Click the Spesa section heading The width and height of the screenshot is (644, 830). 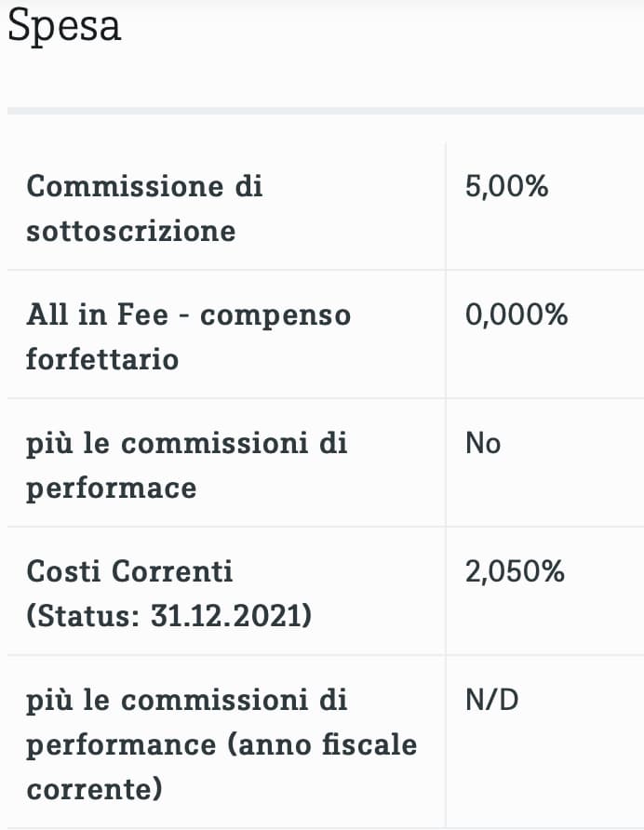[x=64, y=27]
